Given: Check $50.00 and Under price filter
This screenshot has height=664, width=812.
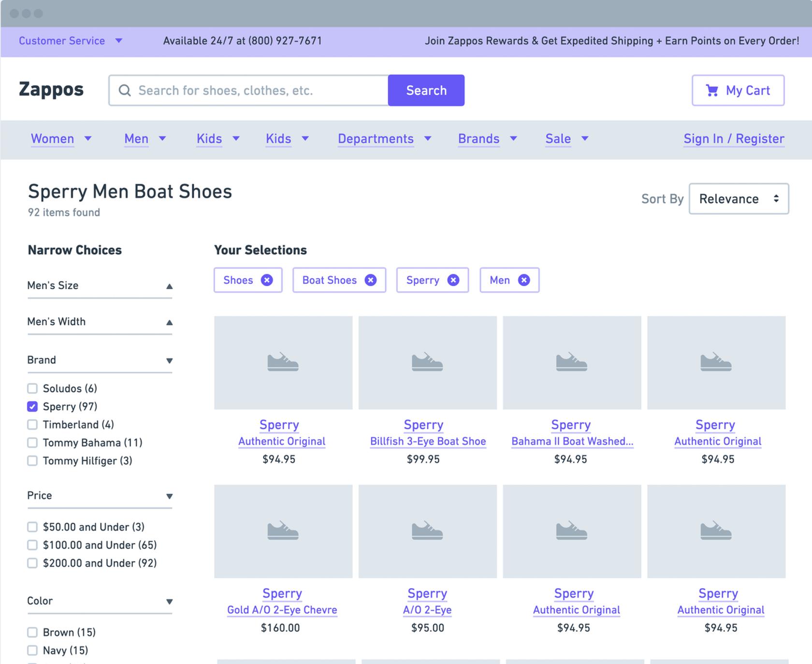Looking at the screenshot, I should tap(32, 527).
